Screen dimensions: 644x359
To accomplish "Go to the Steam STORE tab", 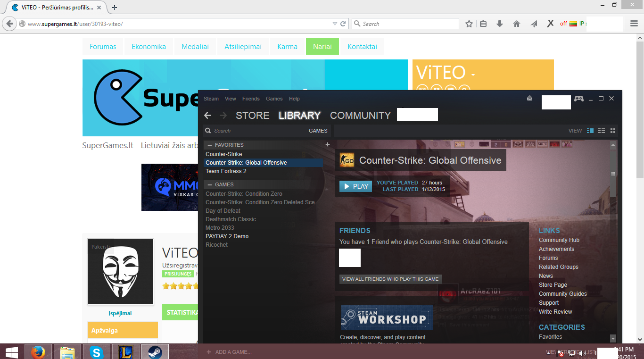I will pos(253,116).
